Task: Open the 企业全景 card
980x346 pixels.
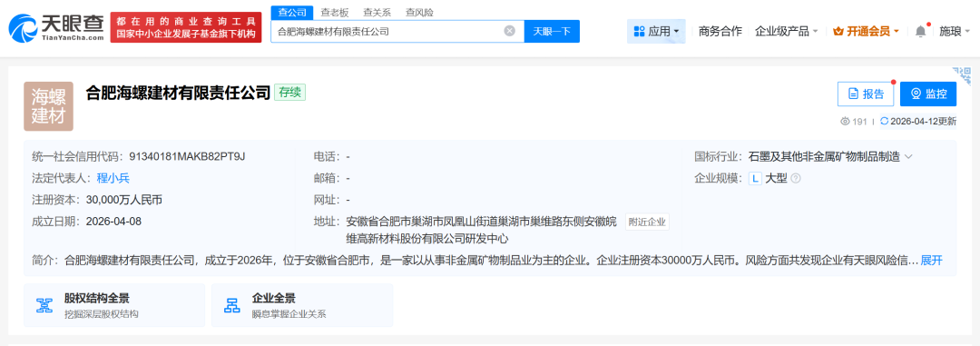Action: coord(302,305)
